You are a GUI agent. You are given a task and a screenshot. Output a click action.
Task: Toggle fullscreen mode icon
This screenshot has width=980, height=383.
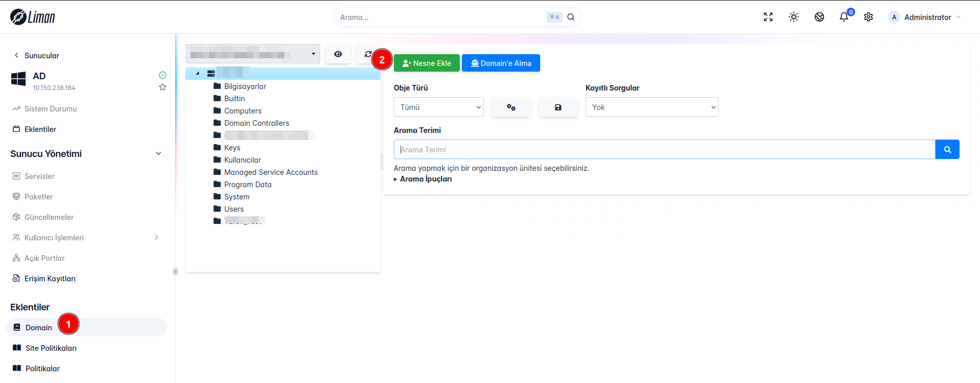(x=768, y=17)
